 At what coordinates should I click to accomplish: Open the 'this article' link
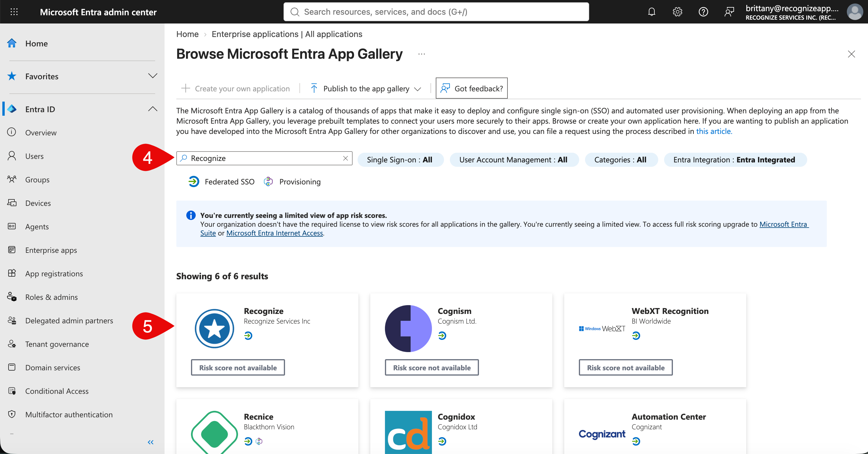(714, 131)
